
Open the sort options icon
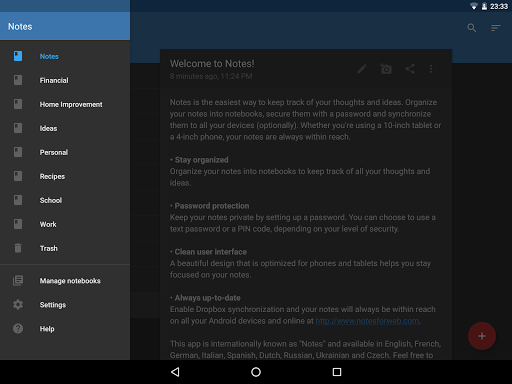[496, 28]
